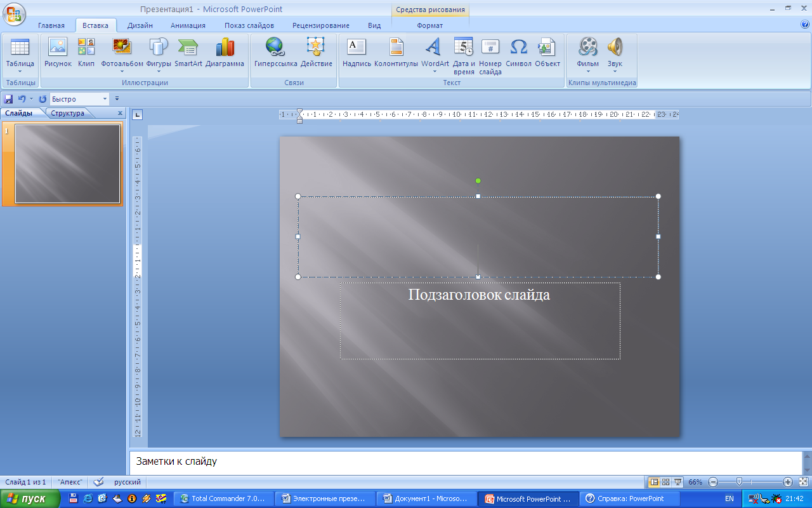812x508 pixels.
Task: Switch to Total Commander taskbar button
Action: [225, 498]
